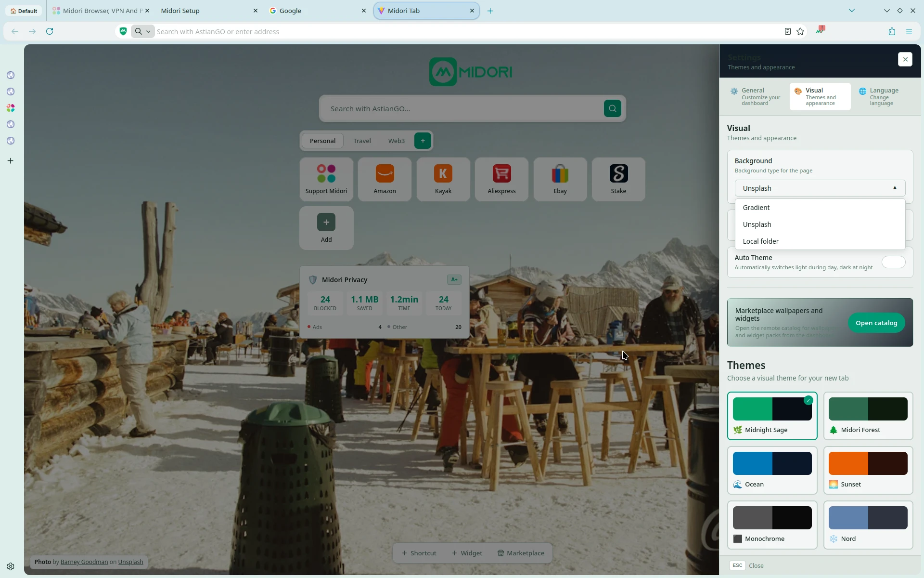Select the Travel shortcut group

tap(362, 141)
